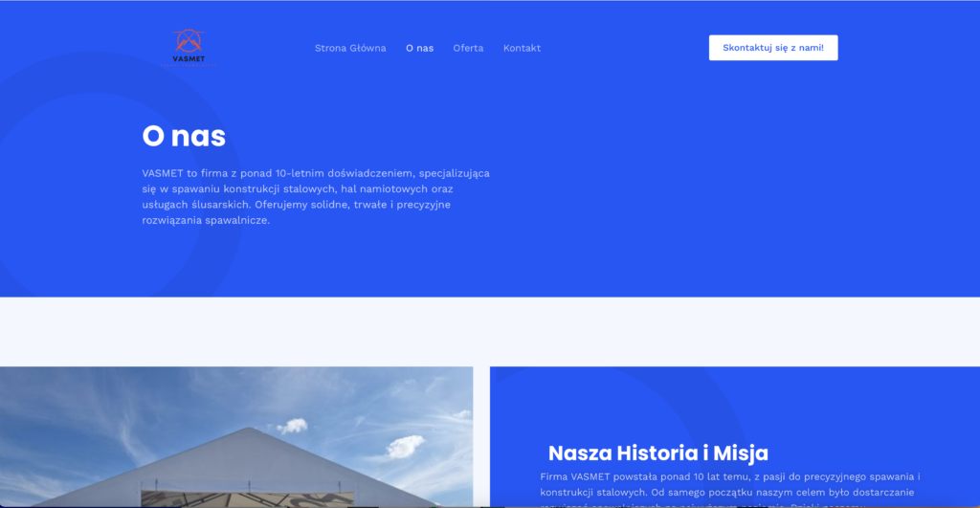Go to the Oferta page
The image size is (980, 508).
click(x=468, y=48)
